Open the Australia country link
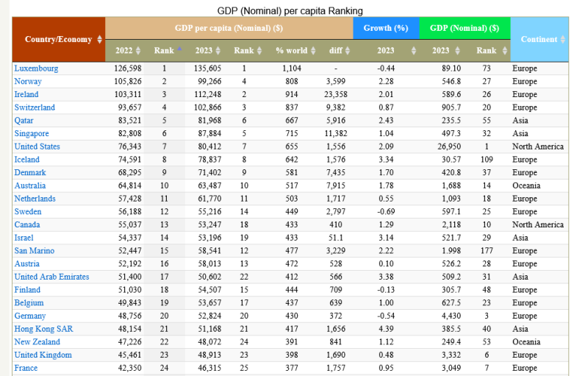Viewport: 588px width, 376px height. tap(30, 185)
